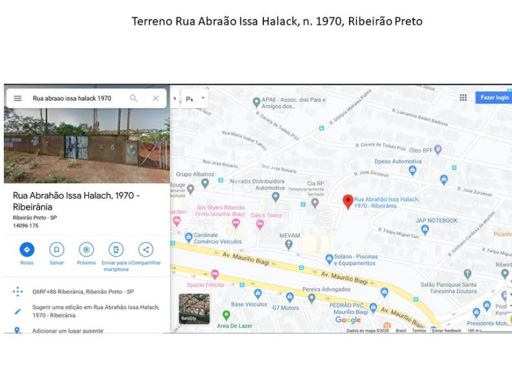The height and width of the screenshot is (378, 512).
Task: Click the magnifier search icon
Action: tap(133, 98)
